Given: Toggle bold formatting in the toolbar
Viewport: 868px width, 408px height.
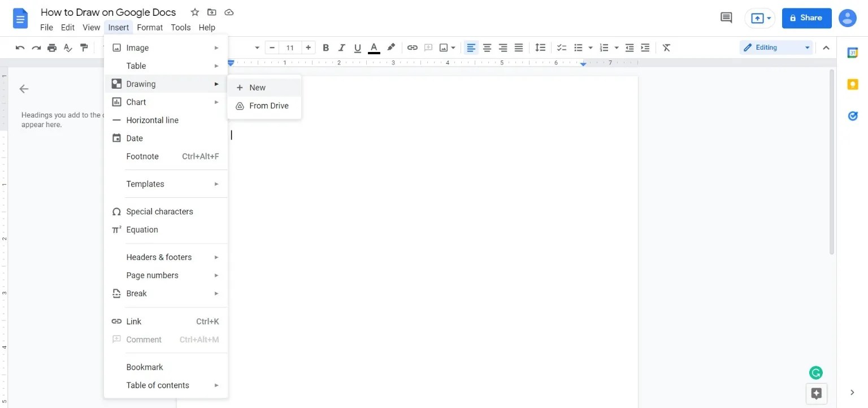Looking at the screenshot, I should tap(326, 47).
